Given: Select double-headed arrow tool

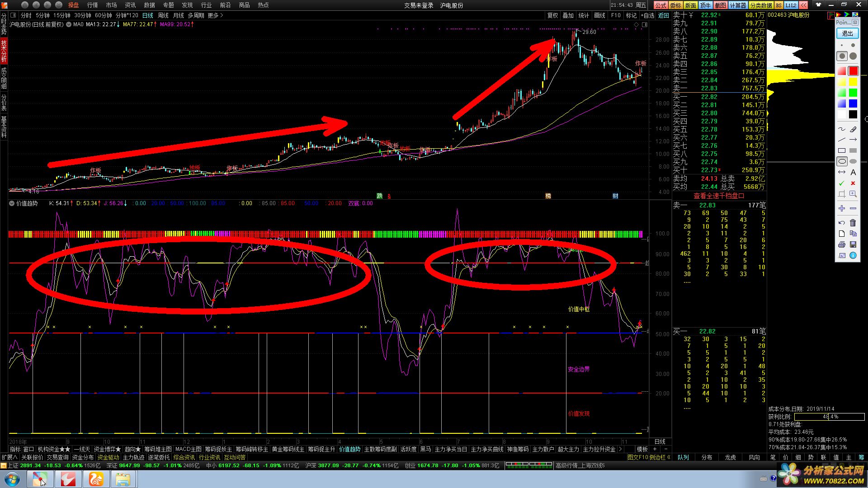Looking at the screenshot, I should pyautogui.click(x=842, y=172).
